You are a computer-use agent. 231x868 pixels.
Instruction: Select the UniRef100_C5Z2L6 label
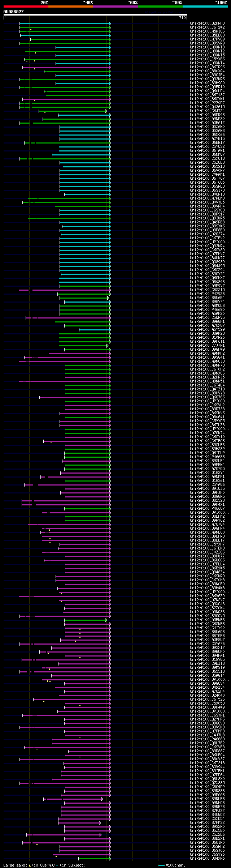click(207, 835)
